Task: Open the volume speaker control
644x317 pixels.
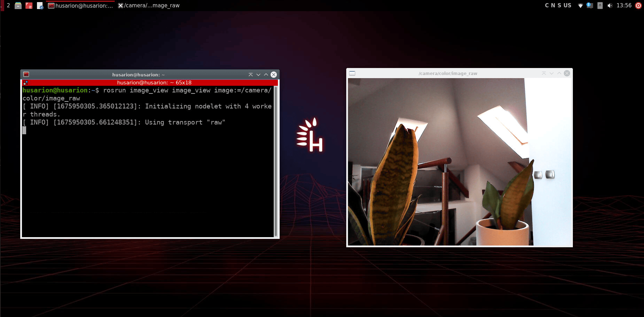Action: click(610, 6)
